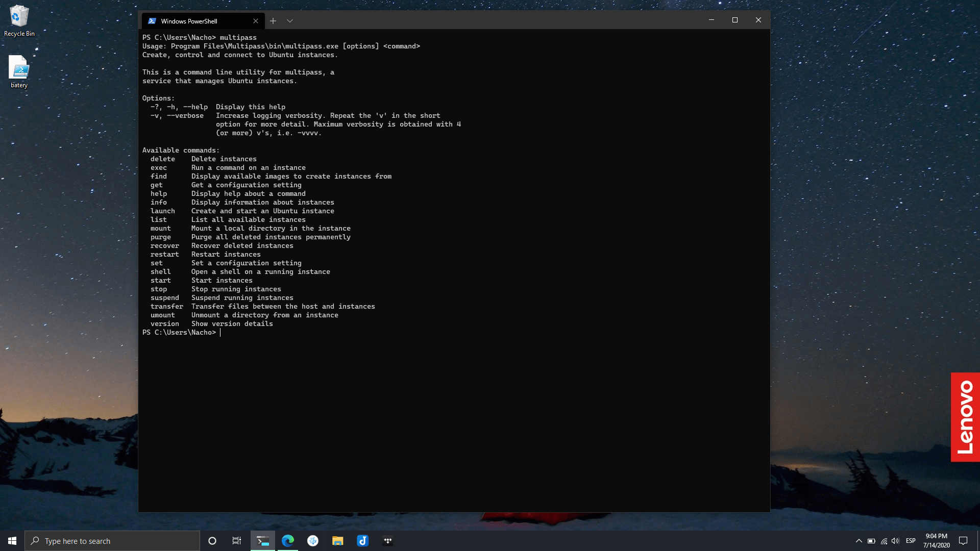
Task: Click the 'exec' command in the list
Action: (x=159, y=168)
